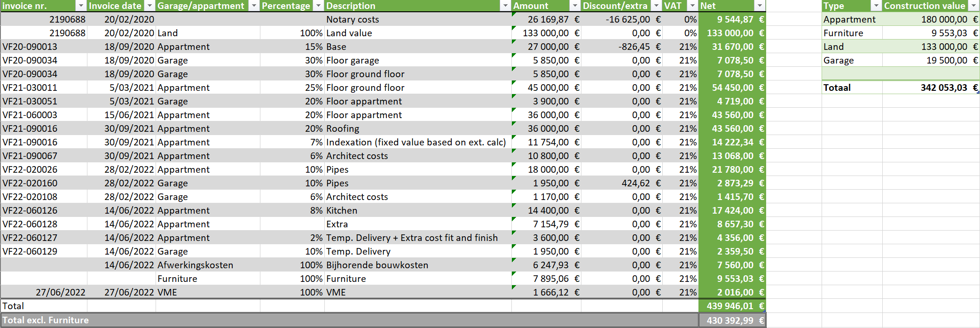
Task: Open the Amount column filter arrow
Action: pos(575,6)
